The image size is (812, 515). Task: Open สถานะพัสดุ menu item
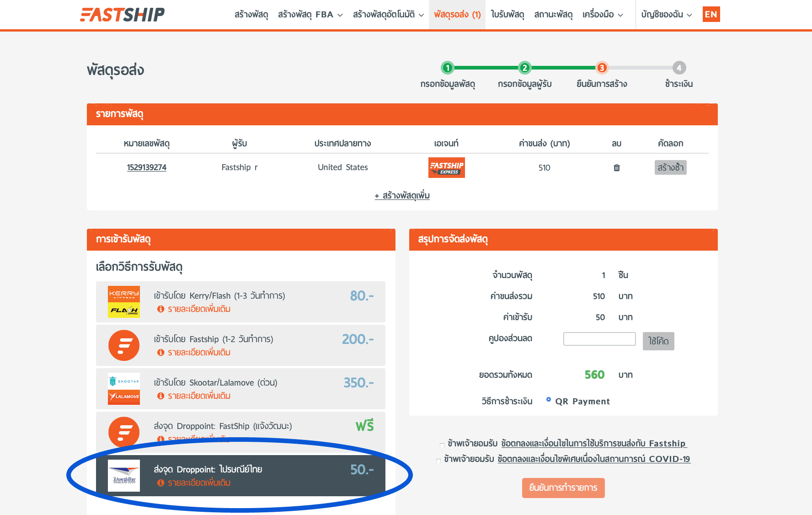click(x=553, y=15)
